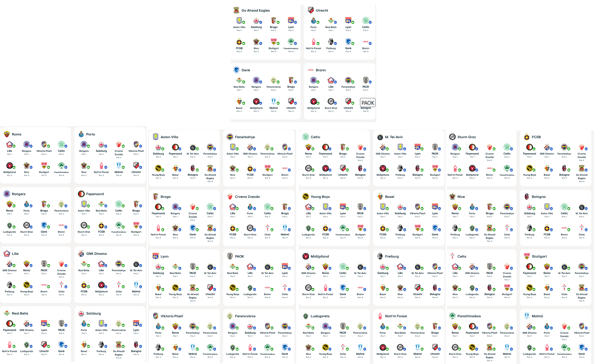Click Nott'm Forest crest in Utrecht card
The image size is (594, 364).
313,42
